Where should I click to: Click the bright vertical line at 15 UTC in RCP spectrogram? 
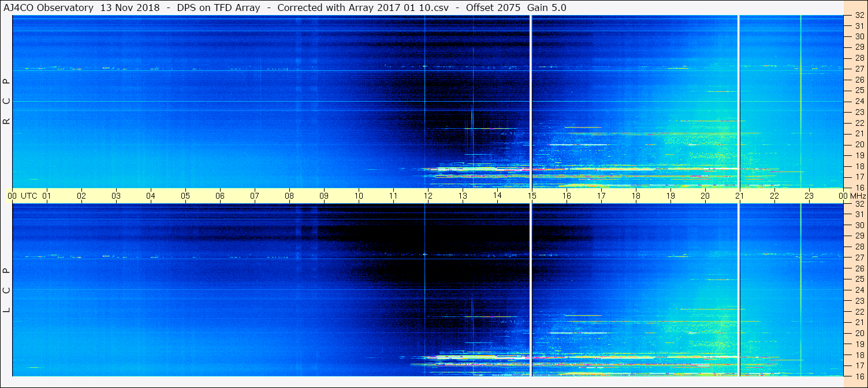531,102
